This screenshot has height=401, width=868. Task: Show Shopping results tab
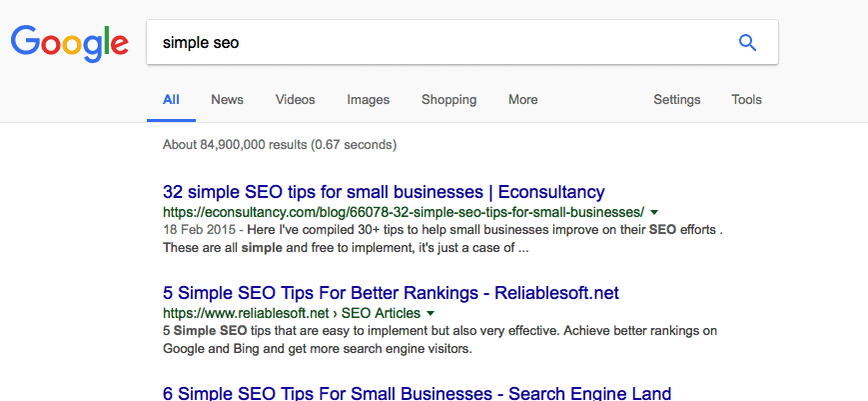(448, 100)
